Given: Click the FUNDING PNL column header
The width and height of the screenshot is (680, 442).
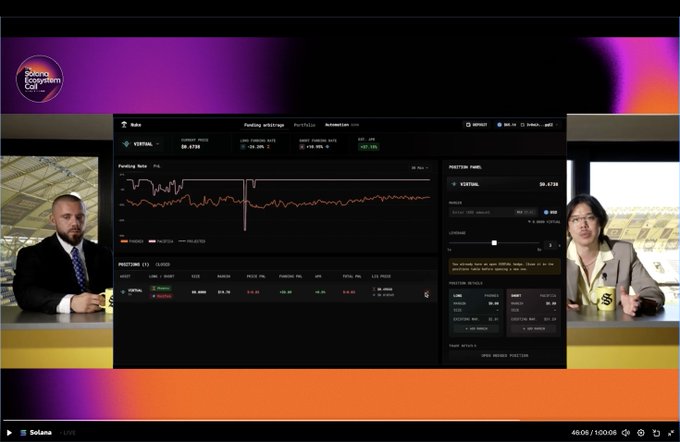Looking at the screenshot, I should (290, 276).
